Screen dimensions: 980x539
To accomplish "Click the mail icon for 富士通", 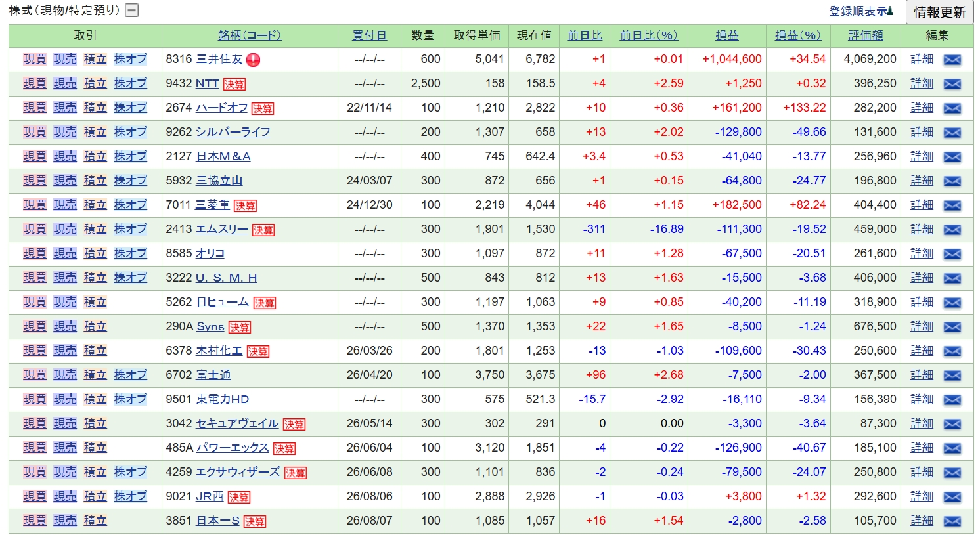I will tap(952, 376).
